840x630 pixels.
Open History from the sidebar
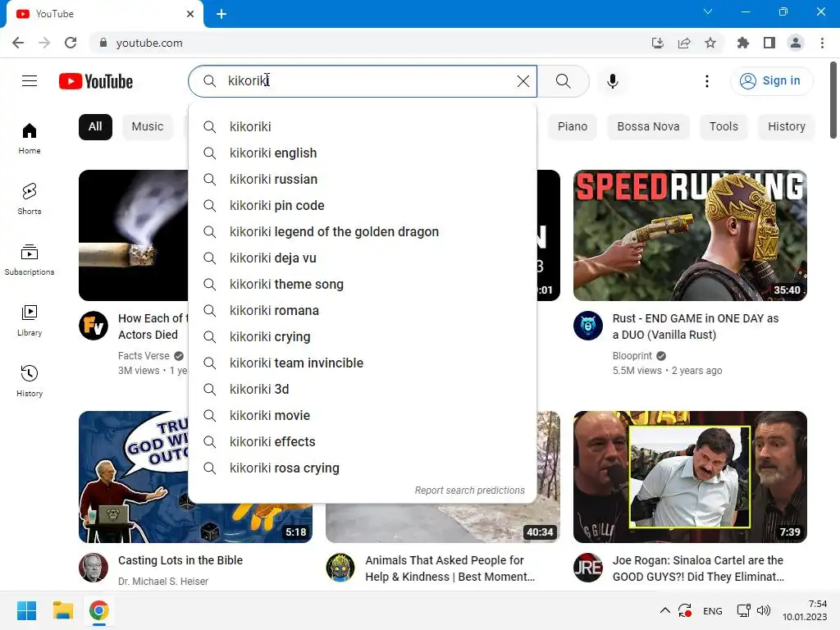[x=30, y=381]
